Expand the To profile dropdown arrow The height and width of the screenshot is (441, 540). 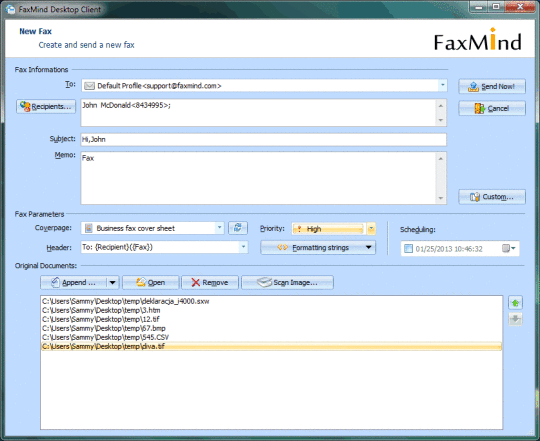click(x=443, y=85)
